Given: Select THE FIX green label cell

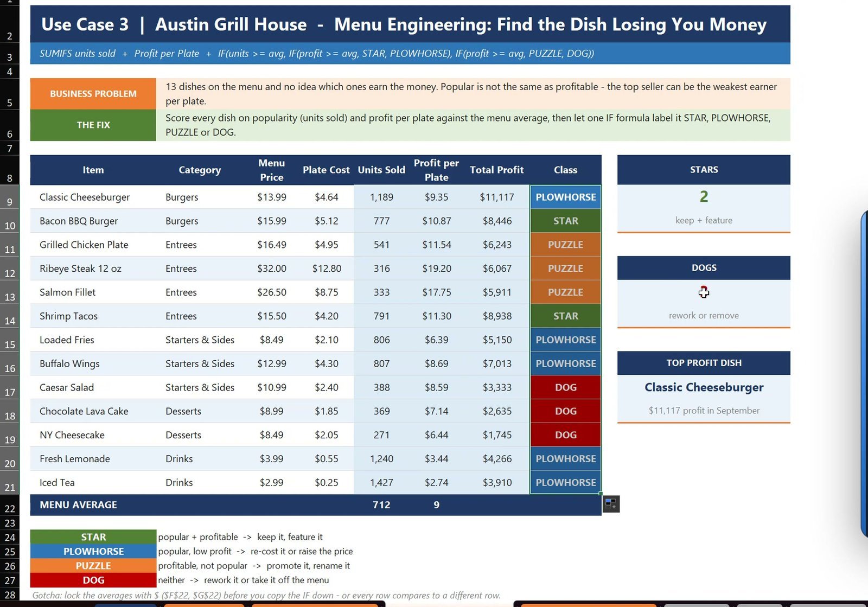Looking at the screenshot, I should [93, 125].
